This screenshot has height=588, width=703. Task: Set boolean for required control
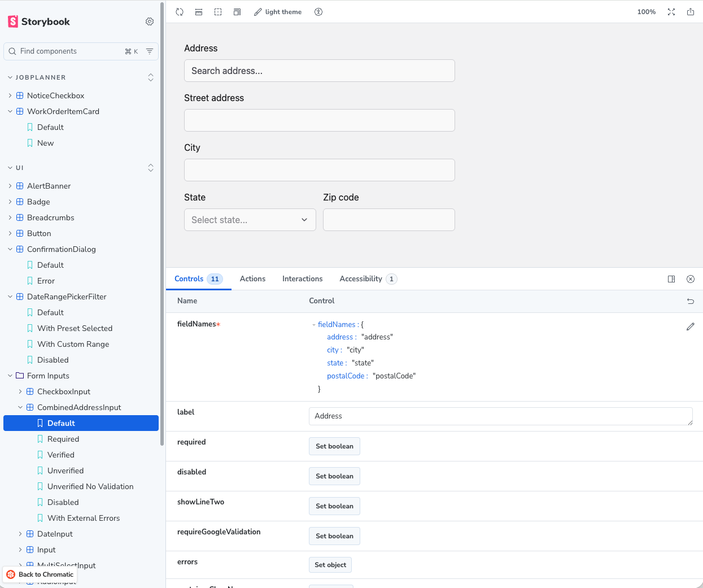coord(334,446)
